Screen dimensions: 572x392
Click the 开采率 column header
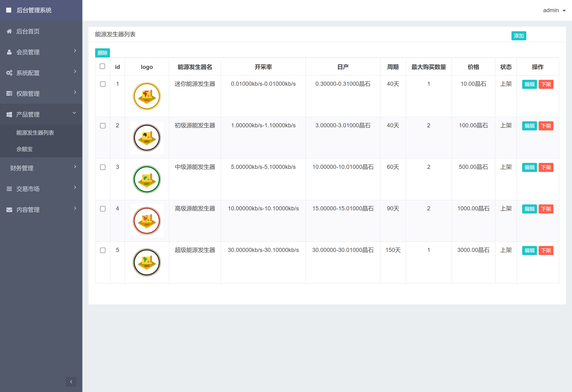(263, 67)
